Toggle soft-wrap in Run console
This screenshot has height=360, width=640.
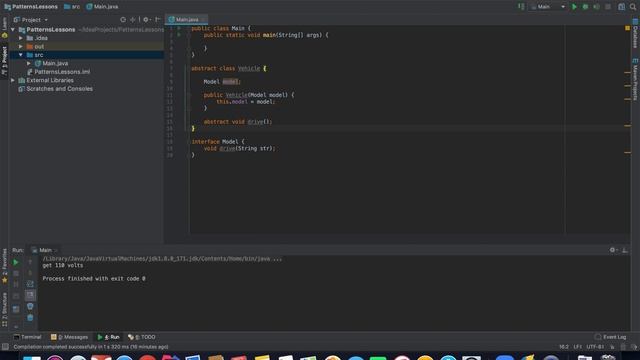tap(30, 284)
